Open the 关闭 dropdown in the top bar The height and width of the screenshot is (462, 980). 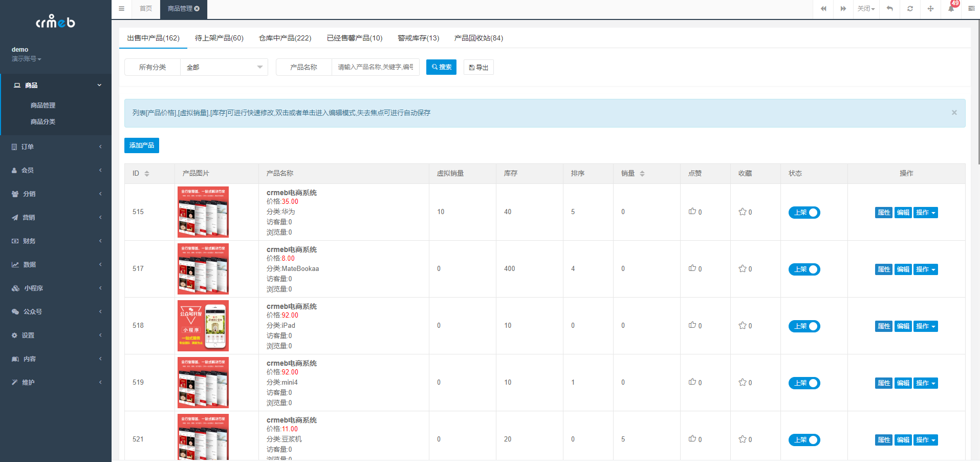(x=866, y=9)
